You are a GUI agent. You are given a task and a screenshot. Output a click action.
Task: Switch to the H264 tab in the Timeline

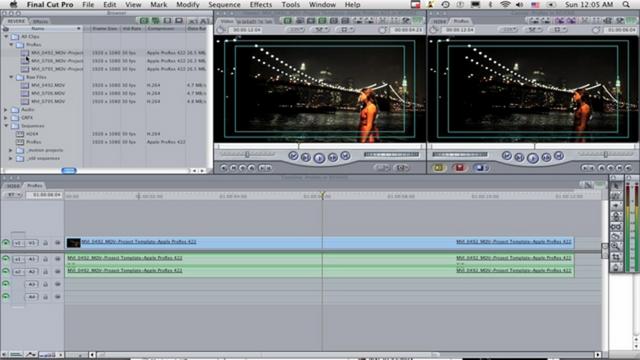pos(13,186)
